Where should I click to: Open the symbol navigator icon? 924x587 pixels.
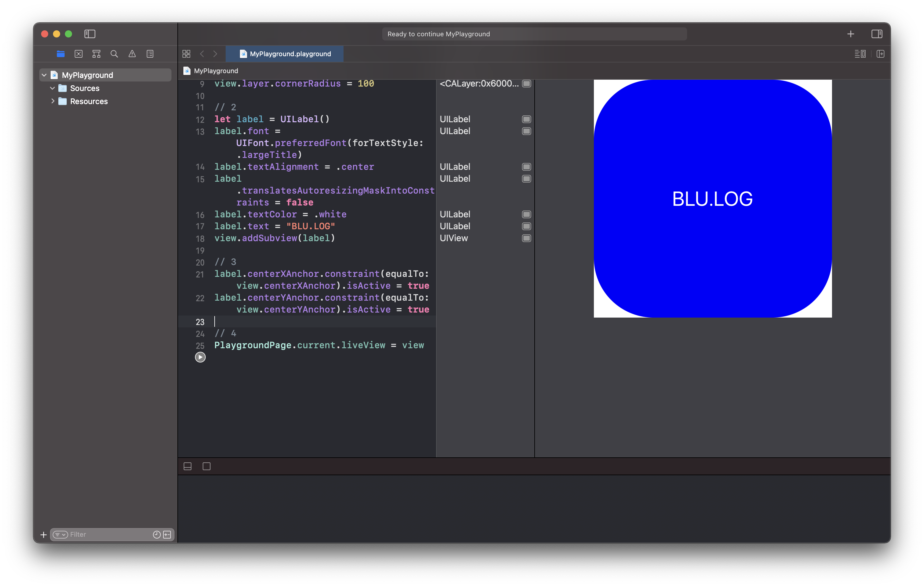click(x=96, y=54)
